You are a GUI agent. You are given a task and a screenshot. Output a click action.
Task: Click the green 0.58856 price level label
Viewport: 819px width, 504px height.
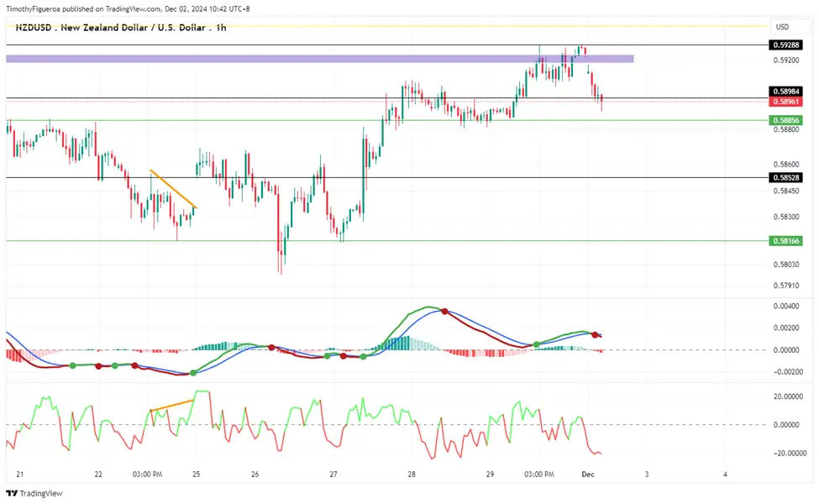pyautogui.click(x=786, y=120)
